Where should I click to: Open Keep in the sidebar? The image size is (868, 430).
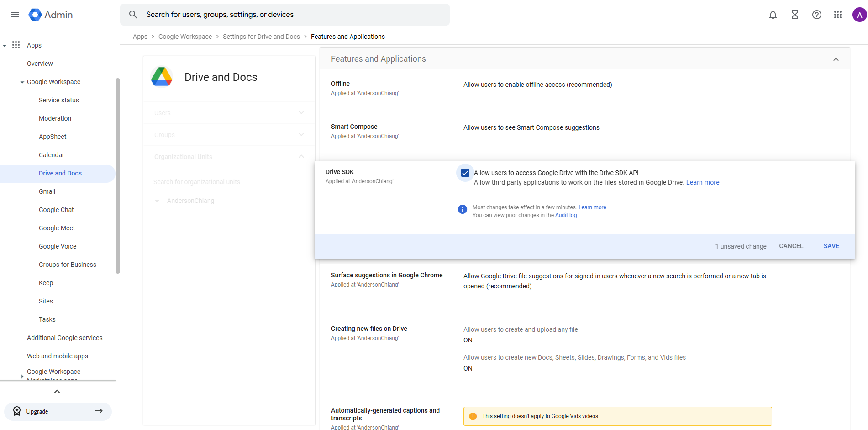(46, 283)
